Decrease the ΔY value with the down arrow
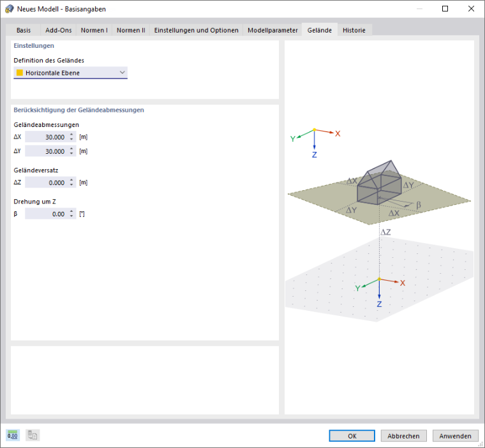The width and height of the screenshot is (485, 448). (x=71, y=154)
